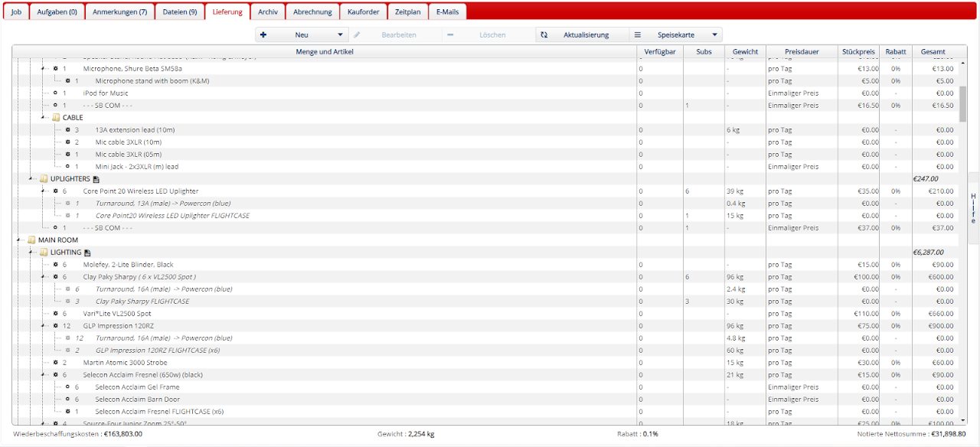The width and height of the screenshot is (980, 447).
Task: Click the scrollbar down arrow
Action: [x=962, y=420]
